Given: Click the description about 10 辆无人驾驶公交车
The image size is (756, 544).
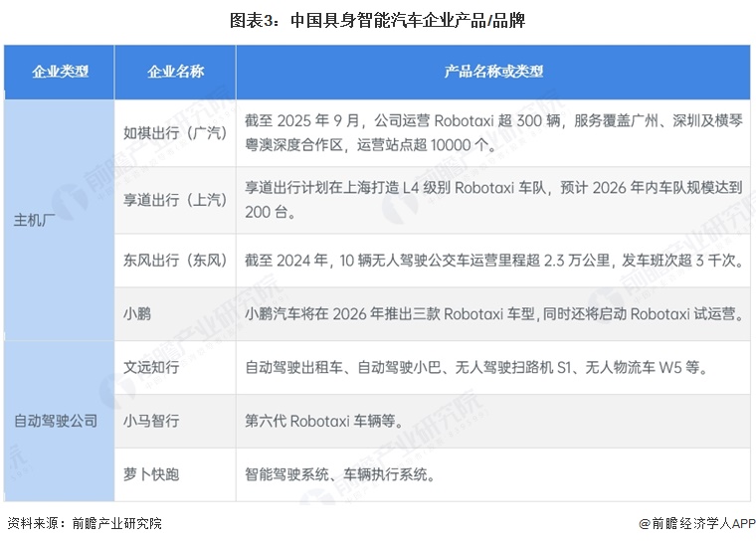Looking at the screenshot, I should (493, 261).
